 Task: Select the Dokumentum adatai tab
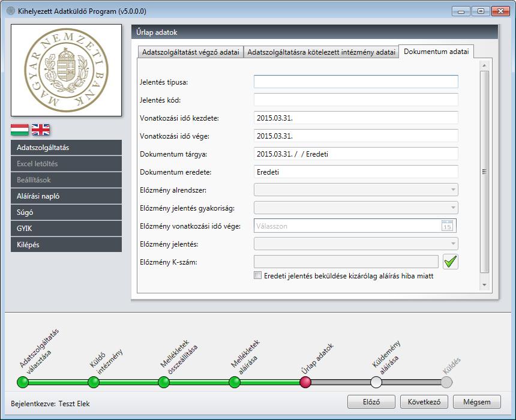point(436,52)
